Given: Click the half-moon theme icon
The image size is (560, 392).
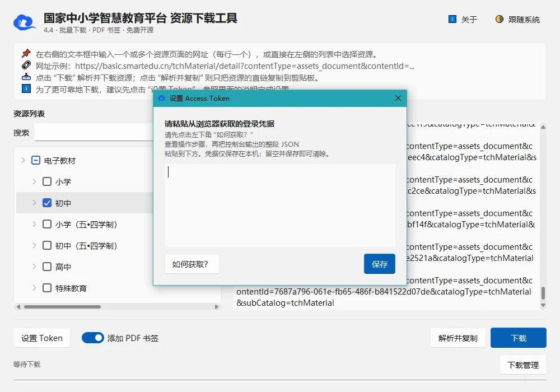Looking at the screenshot, I should pyautogui.click(x=500, y=19).
